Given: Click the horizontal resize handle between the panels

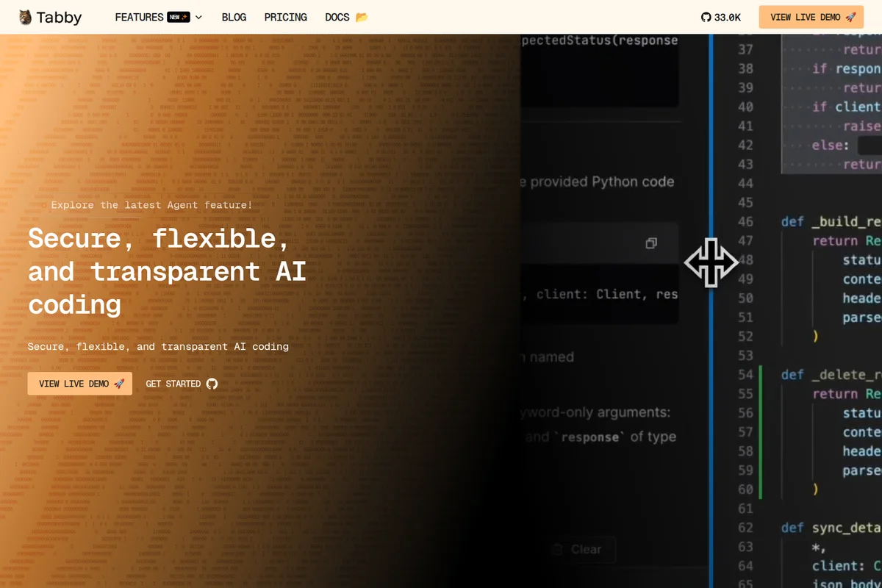Looking at the screenshot, I should 711,262.
